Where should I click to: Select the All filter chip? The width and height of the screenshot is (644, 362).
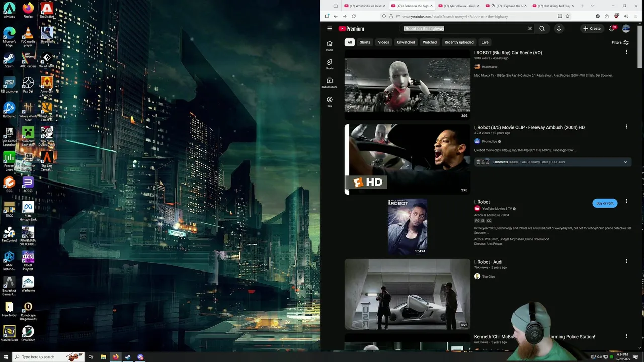[350, 42]
